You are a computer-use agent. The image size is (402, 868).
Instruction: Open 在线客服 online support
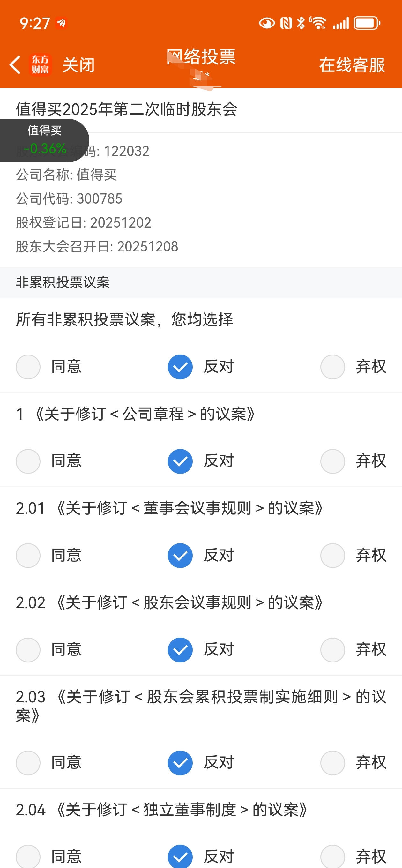[352, 65]
